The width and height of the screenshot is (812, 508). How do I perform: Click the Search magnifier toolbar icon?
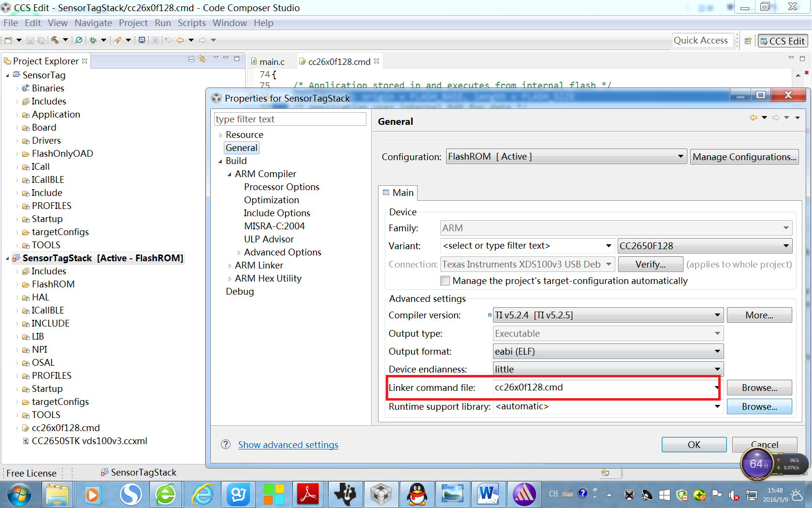(x=79, y=40)
